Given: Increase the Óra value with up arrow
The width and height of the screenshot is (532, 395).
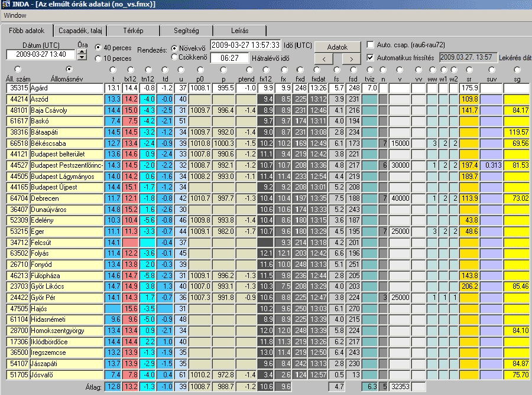Looking at the screenshot, I should coord(82,51).
